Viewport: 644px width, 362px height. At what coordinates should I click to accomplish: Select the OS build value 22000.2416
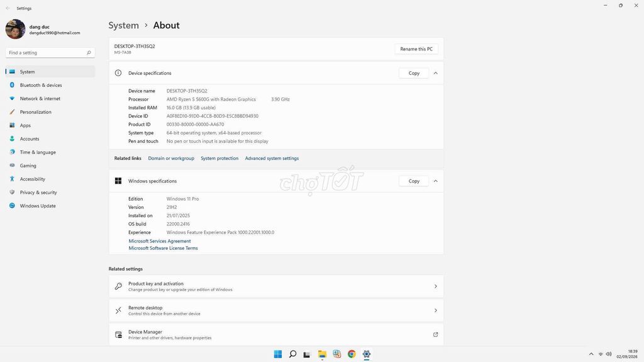[178, 224]
